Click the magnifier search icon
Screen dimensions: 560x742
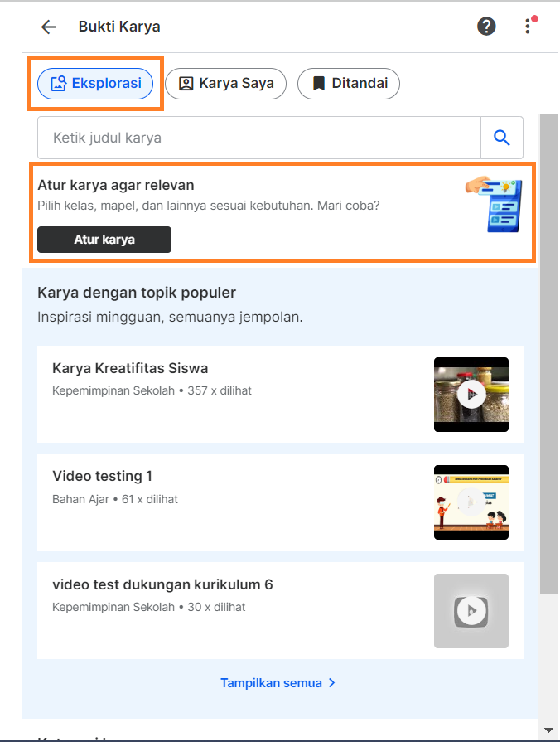point(502,138)
